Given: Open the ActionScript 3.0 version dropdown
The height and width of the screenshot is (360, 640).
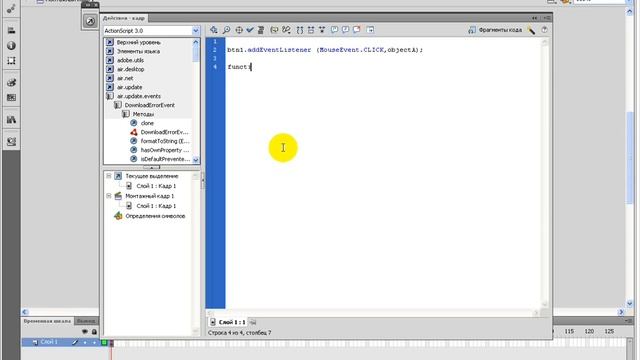Looking at the screenshot, I should (196, 31).
